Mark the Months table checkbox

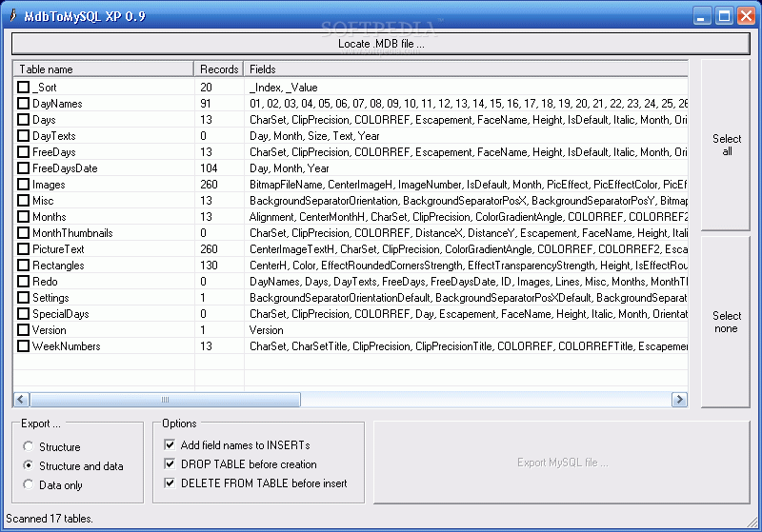coord(23,216)
